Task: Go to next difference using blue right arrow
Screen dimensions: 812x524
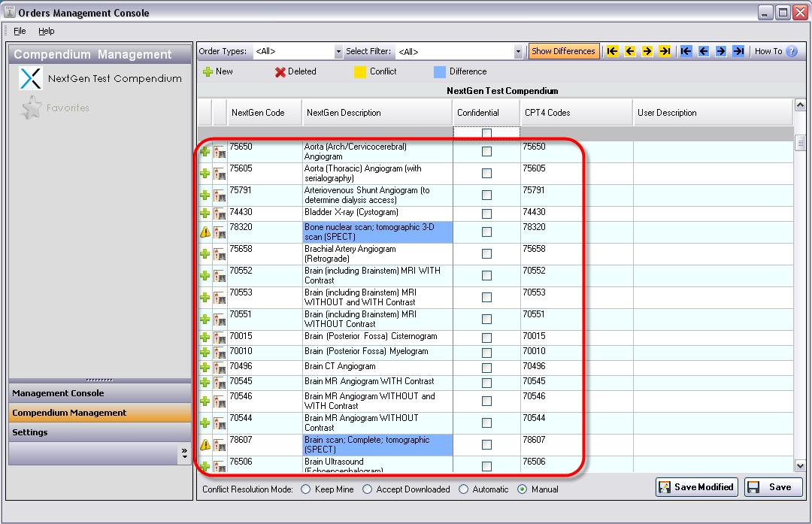Action: pos(721,51)
